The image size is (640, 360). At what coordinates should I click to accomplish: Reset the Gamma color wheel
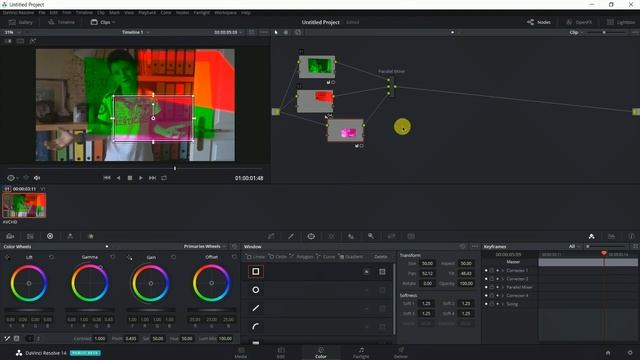coord(113,257)
